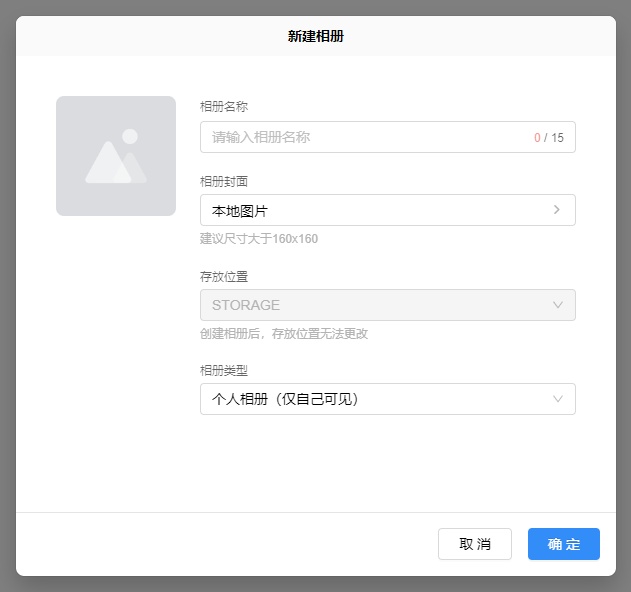Click the down chevron in album type field

pos(558,399)
